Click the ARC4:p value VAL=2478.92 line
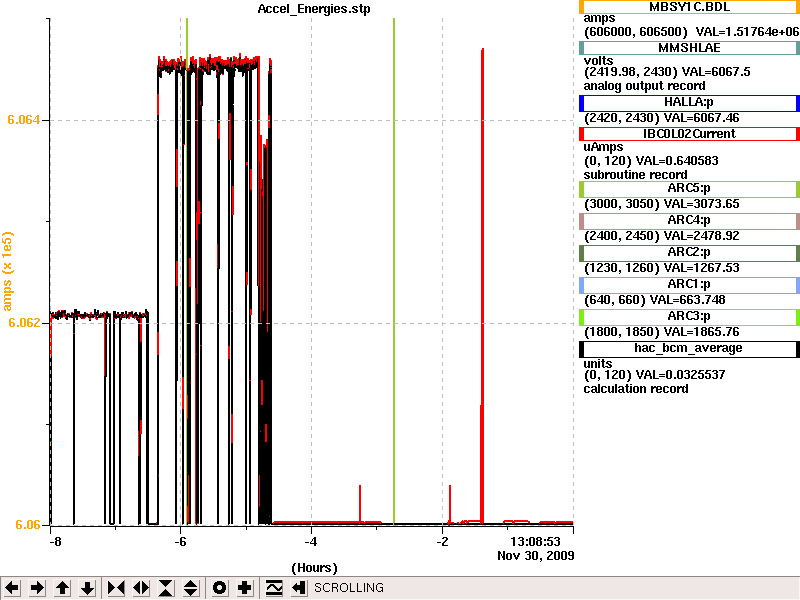The height and width of the screenshot is (600, 800). point(662,236)
